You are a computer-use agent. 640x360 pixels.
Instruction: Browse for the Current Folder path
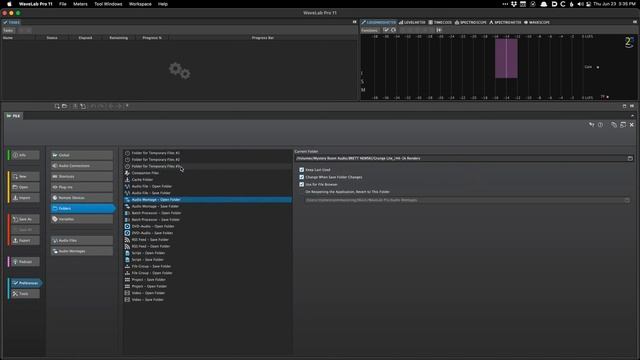(x=630, y=158)
